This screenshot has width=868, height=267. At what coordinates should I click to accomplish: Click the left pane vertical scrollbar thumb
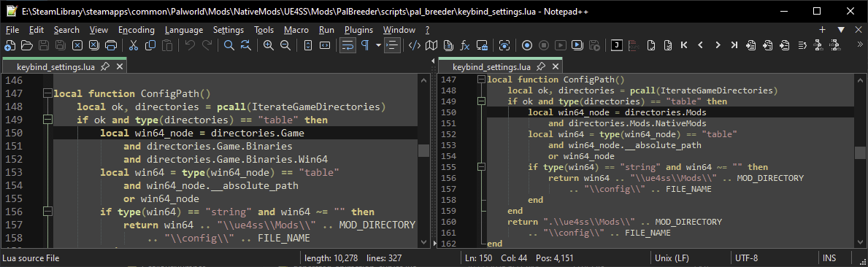(423, 150)
